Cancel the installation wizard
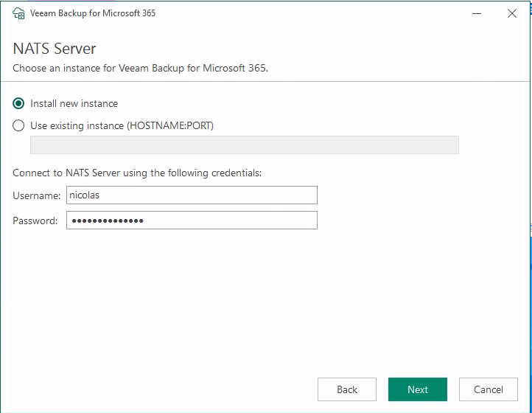The height and width of the screenshot is (413, 532). pyautogui.click(x=488, y=389)
